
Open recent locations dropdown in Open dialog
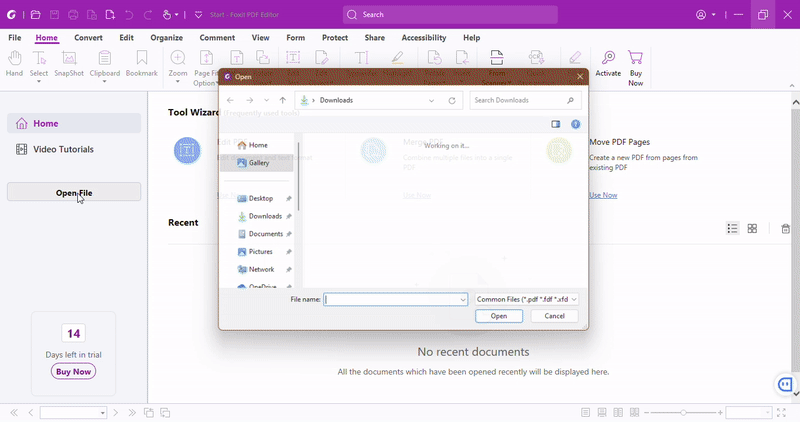click(266, 101)
